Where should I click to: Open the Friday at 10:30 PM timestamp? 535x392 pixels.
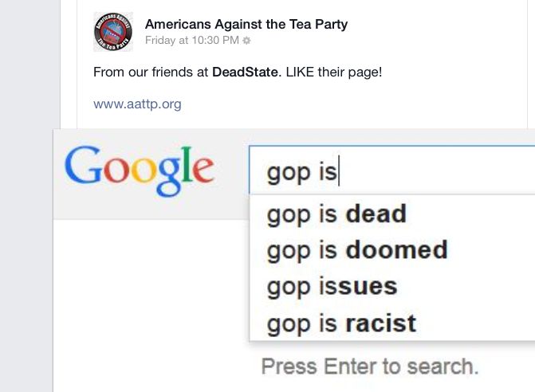(x=191, y=40)
